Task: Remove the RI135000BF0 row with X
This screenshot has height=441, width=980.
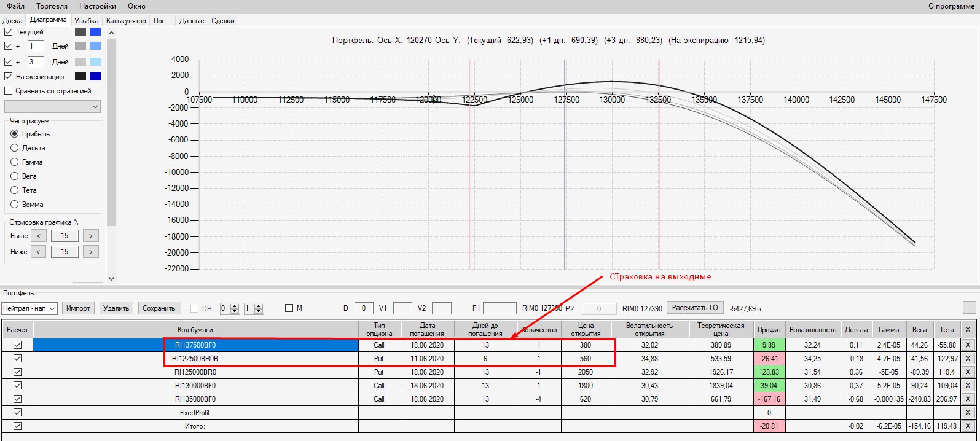Action: pyautogui.click(x=968, y=399)
